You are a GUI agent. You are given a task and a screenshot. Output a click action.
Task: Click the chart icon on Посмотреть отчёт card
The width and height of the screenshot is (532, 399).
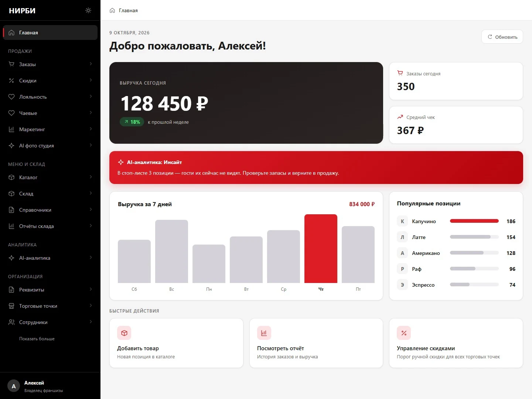pos(264,333)
